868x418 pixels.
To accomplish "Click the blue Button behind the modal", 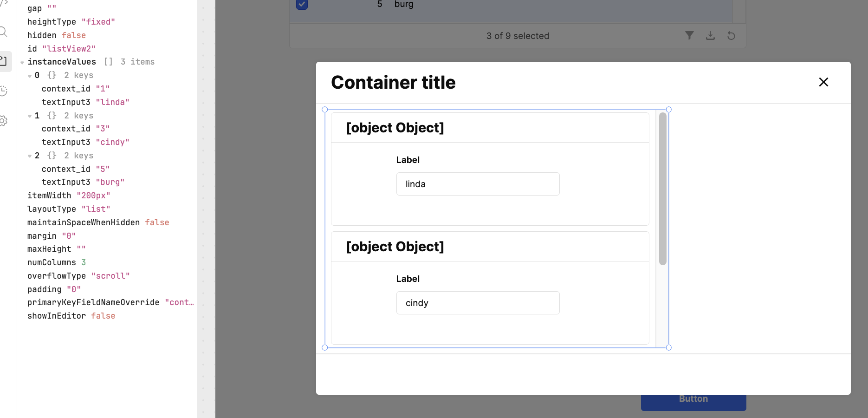I will click(693, 402).
